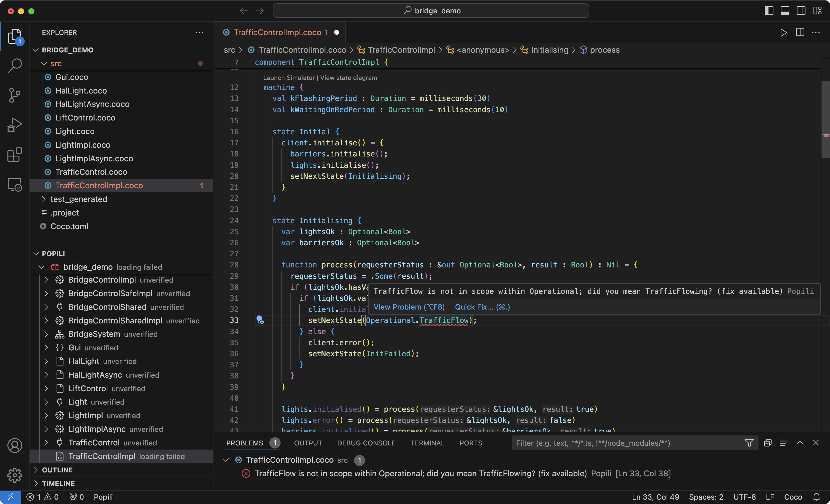Click the UTF-8 encoding selector
Viewport: 830px width, 504px height.
pyautogui.click(x=744, y=497)
